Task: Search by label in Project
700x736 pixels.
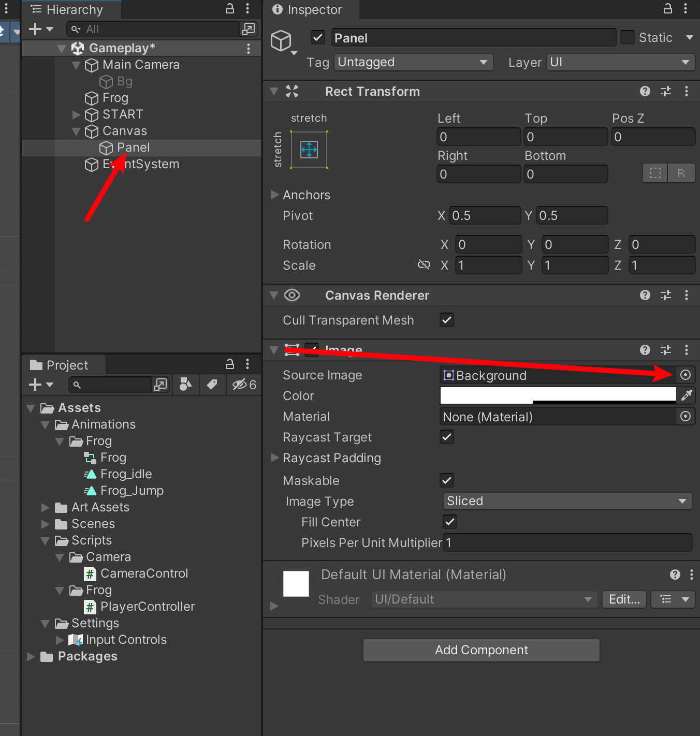Action: pyautogui.click(x=212, y=385)
